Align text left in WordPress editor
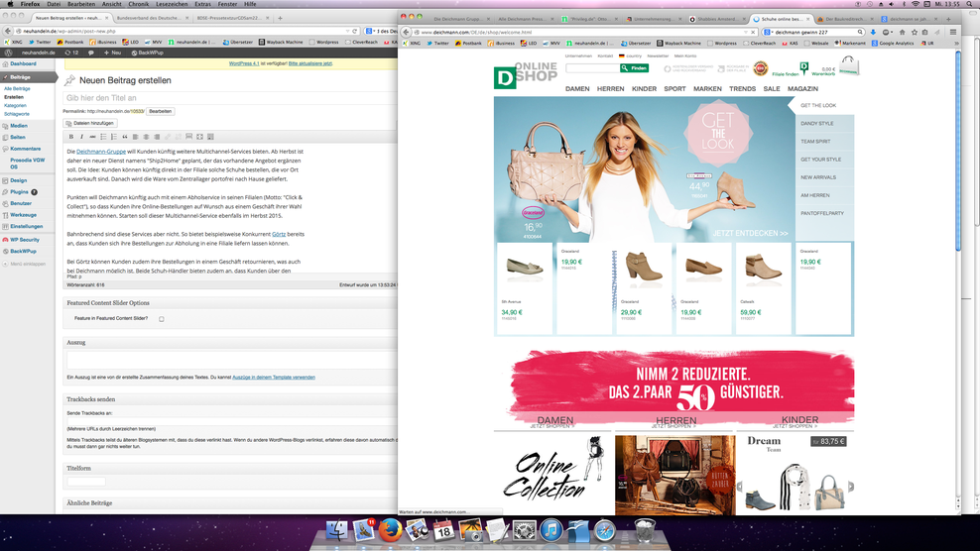 pos(135,137)
